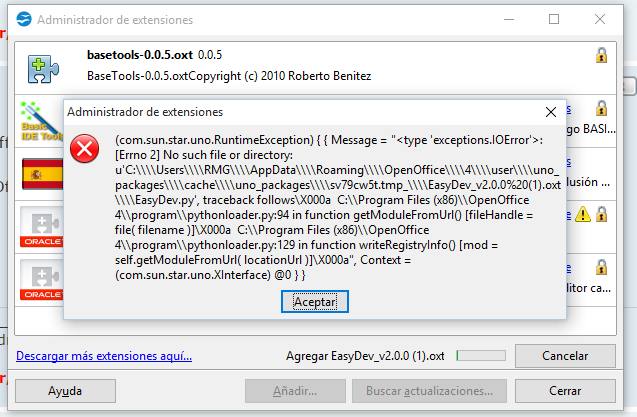Viewport: 637px width, 417px height.
Task: Click Cancelar to abort adding the extension
Action: click(565, 356)
